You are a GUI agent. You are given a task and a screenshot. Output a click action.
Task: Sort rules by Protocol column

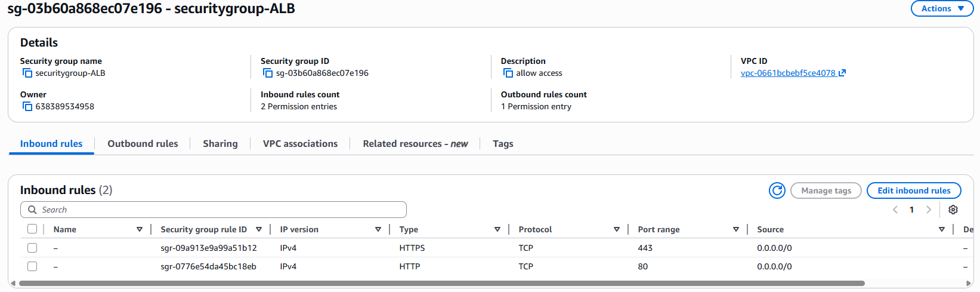(x=616, y=229)
